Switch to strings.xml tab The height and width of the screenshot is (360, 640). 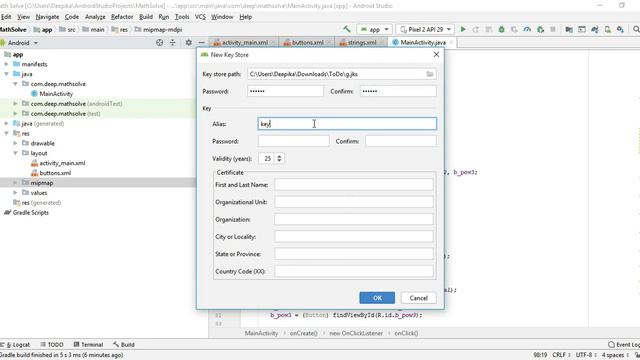click(362, 42)
